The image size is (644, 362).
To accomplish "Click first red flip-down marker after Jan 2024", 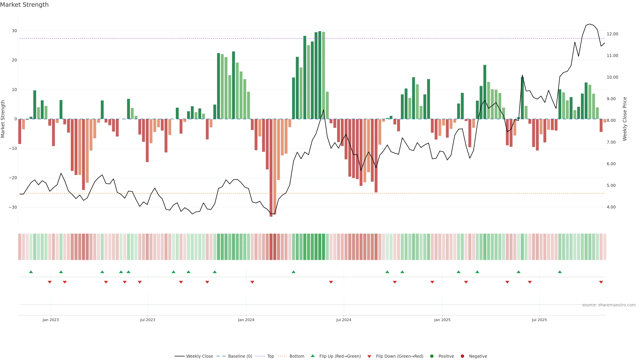I will (252, 282).
